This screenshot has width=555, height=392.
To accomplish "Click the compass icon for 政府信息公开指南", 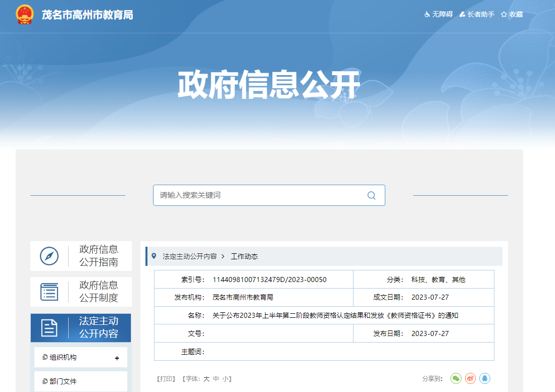I will pyautogui.click(x=49, y=256).
